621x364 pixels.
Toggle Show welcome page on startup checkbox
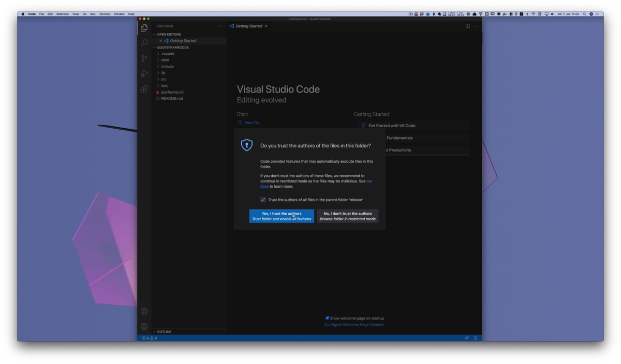coord(327,318)
